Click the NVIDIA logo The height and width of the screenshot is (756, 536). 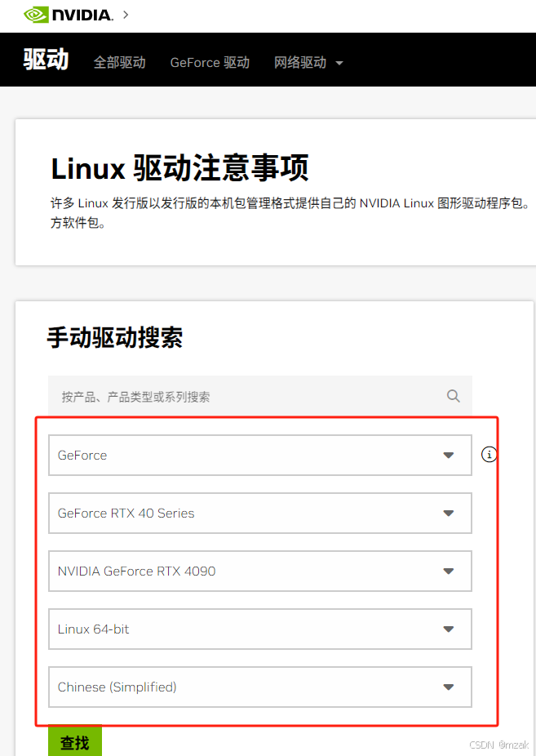pyautogui.click(x=69, y=15)
